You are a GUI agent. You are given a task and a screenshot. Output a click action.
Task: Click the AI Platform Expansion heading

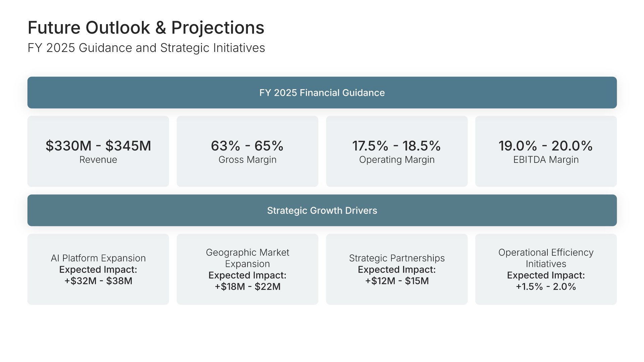tap(98, 258)
